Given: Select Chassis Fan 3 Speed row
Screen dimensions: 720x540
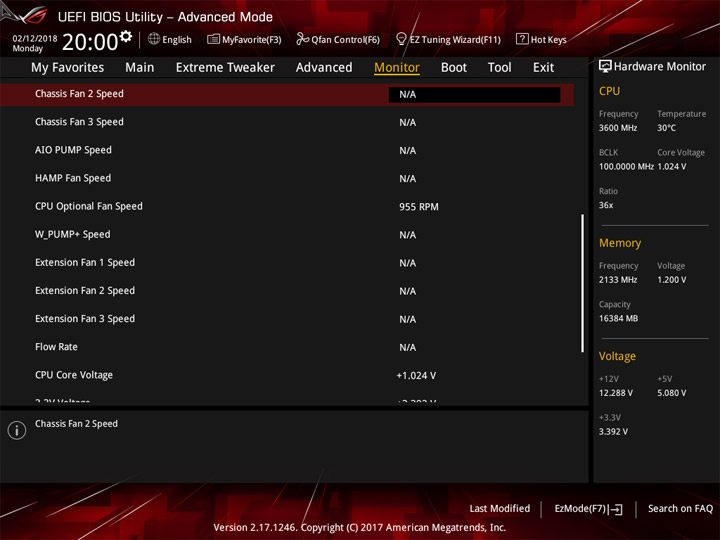Looking at the screenshot, I should 287,122.
